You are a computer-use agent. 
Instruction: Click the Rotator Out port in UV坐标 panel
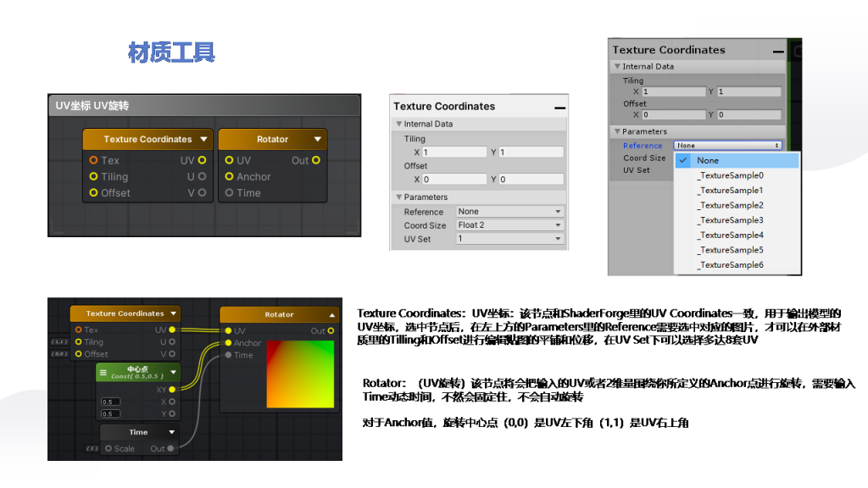coord(316,160)
